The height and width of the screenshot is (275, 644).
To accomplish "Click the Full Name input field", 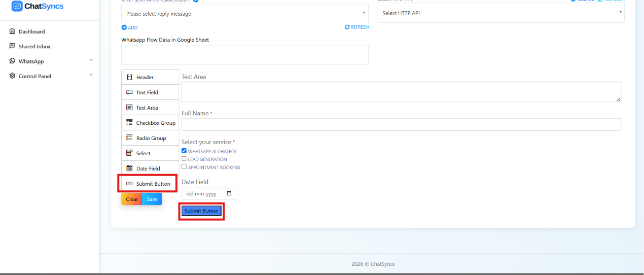I will pyautogui.click(x=401, y=124).
